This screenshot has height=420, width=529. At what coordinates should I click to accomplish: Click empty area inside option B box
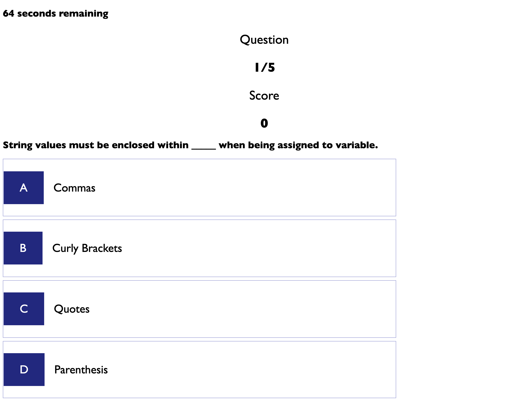pos(245,248)
